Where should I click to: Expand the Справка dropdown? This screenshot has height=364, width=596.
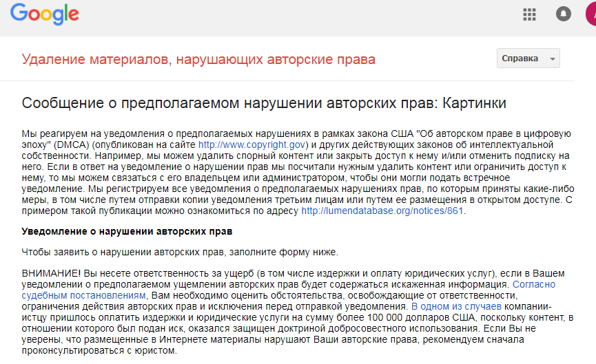528,58
